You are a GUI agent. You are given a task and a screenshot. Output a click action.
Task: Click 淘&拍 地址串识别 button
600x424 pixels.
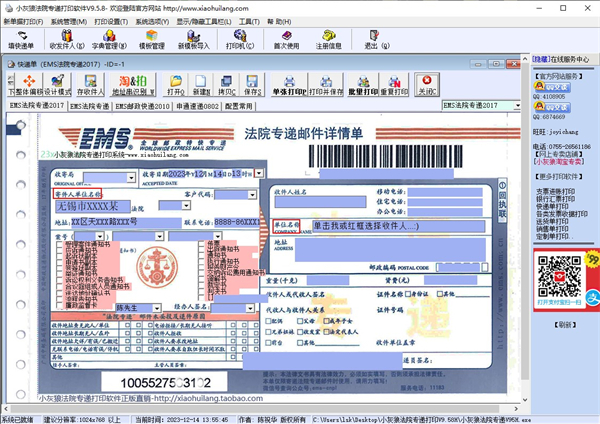(x=133, y=85)
